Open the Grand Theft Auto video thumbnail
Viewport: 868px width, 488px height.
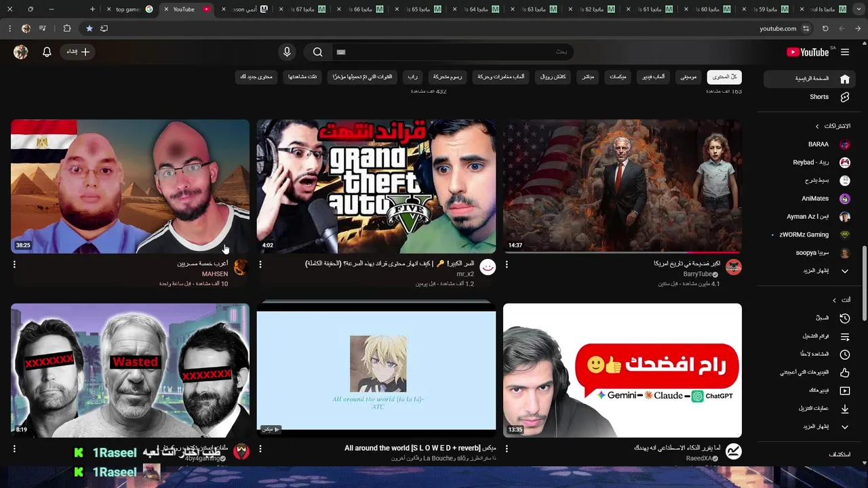click(376, 186)
